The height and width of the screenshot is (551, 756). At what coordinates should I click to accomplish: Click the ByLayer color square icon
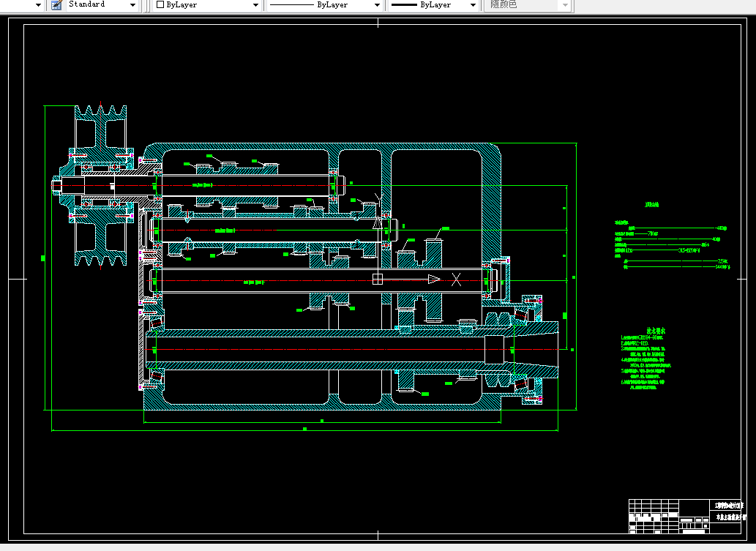160,4
